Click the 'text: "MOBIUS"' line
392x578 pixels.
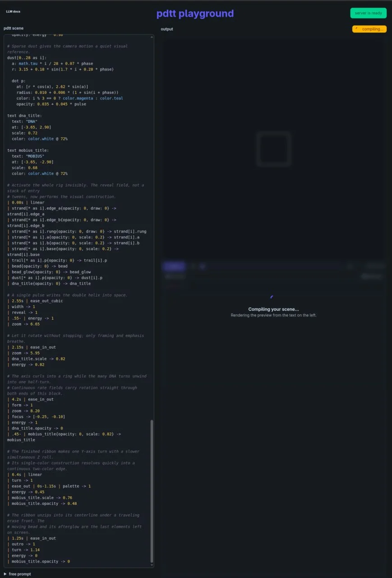[28, 156]
